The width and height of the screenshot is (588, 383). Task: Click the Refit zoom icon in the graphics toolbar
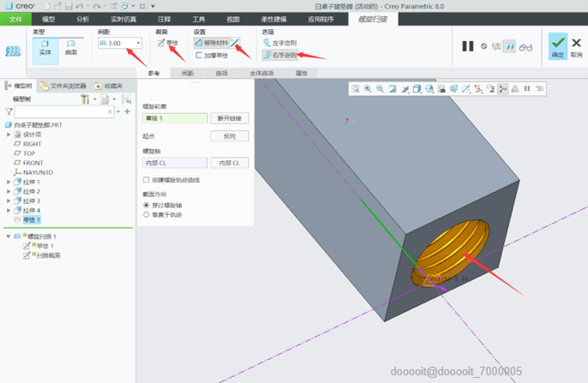355,89
